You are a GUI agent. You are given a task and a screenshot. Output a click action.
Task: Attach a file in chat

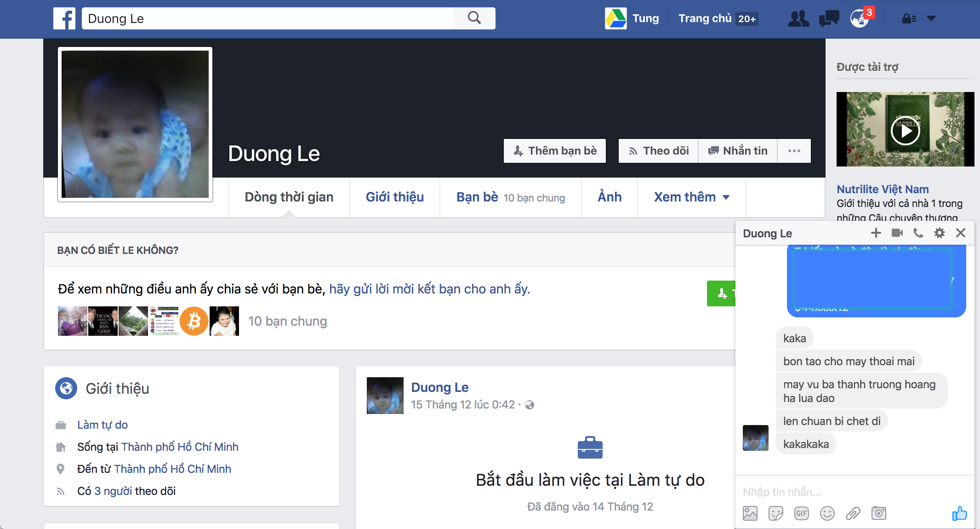853,513
